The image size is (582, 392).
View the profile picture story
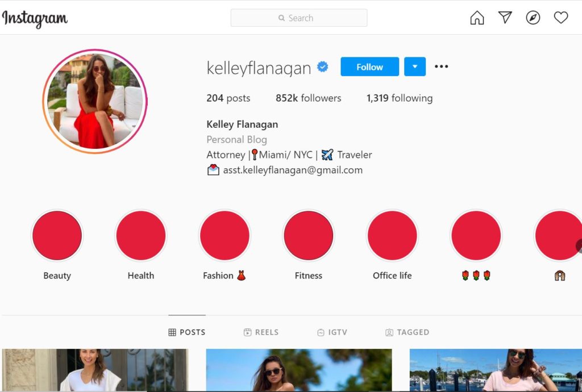[x=95, y=101]
